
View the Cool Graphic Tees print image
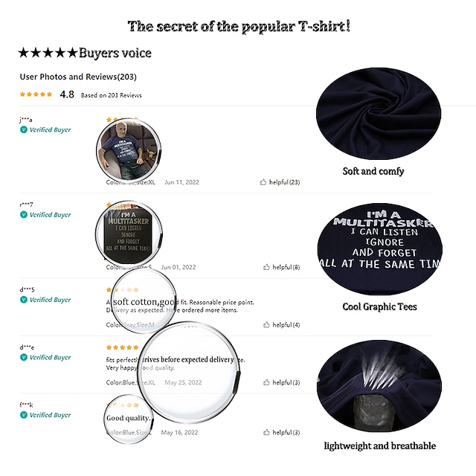point(380,249)
